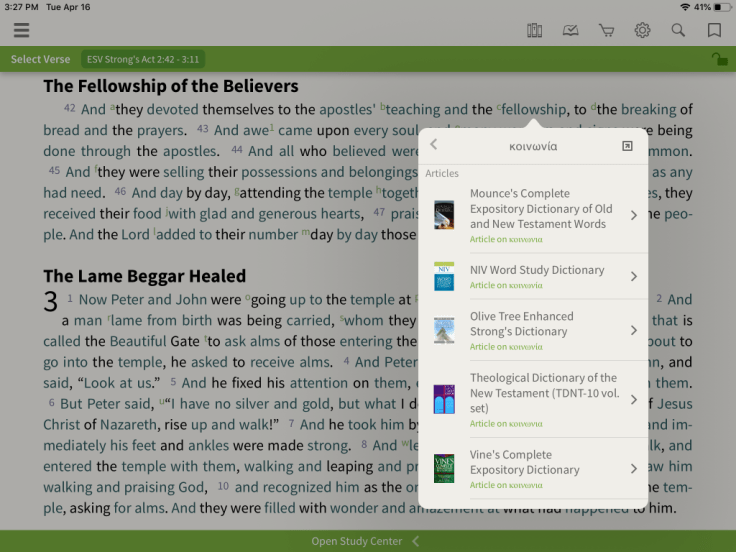This screenshot has height=552, width=736.
Task: Open the bookmark ribbon icon
Action: click(x=714, y=30)
